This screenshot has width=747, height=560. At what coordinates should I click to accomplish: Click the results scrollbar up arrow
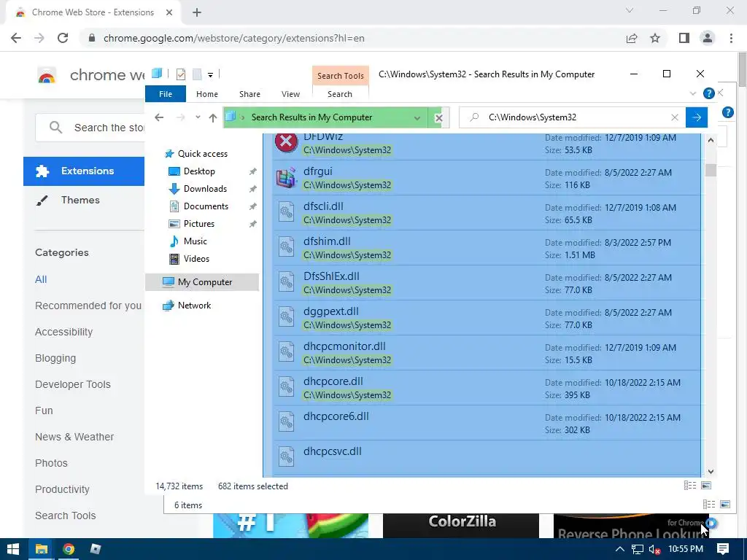711,140
